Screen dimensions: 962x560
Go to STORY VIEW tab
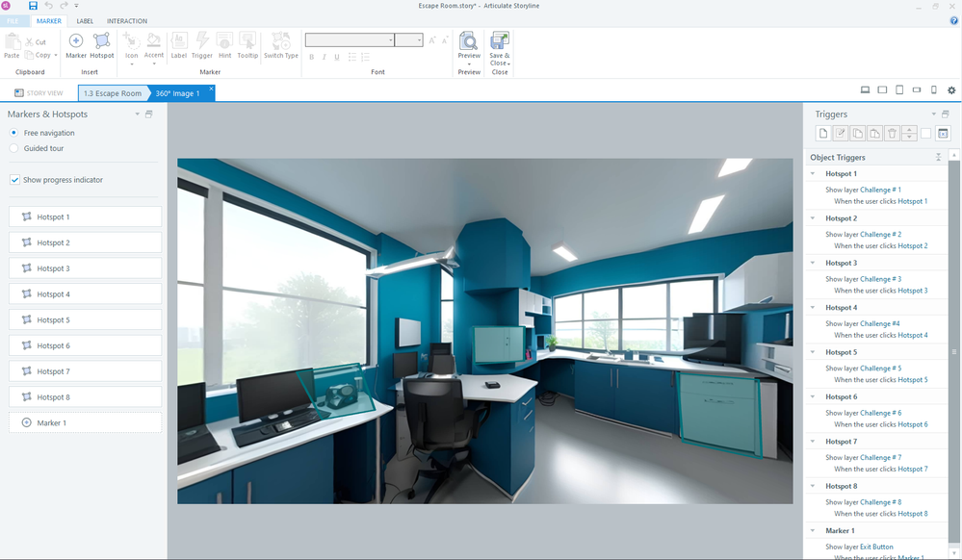(x=39, y=92)
